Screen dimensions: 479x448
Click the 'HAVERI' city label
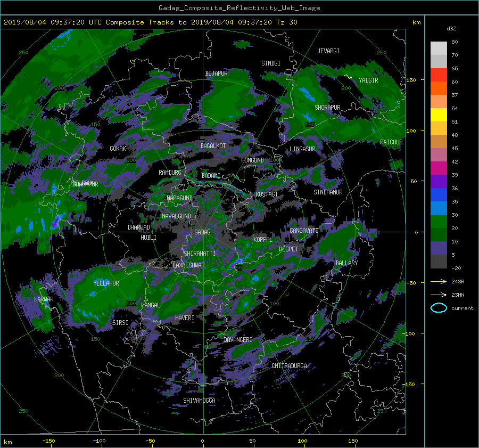185,318
